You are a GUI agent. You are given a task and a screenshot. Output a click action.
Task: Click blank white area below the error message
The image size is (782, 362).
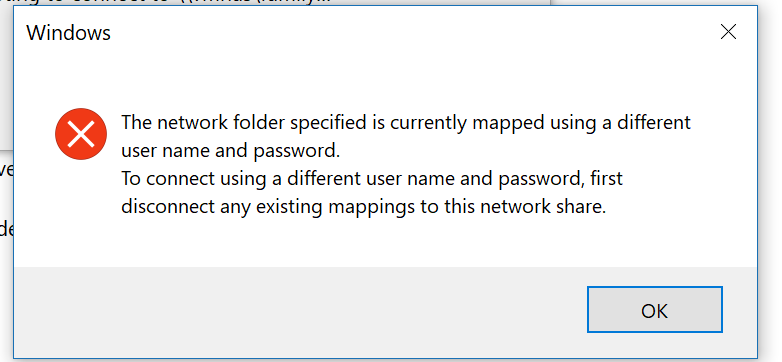pos(384,242)
